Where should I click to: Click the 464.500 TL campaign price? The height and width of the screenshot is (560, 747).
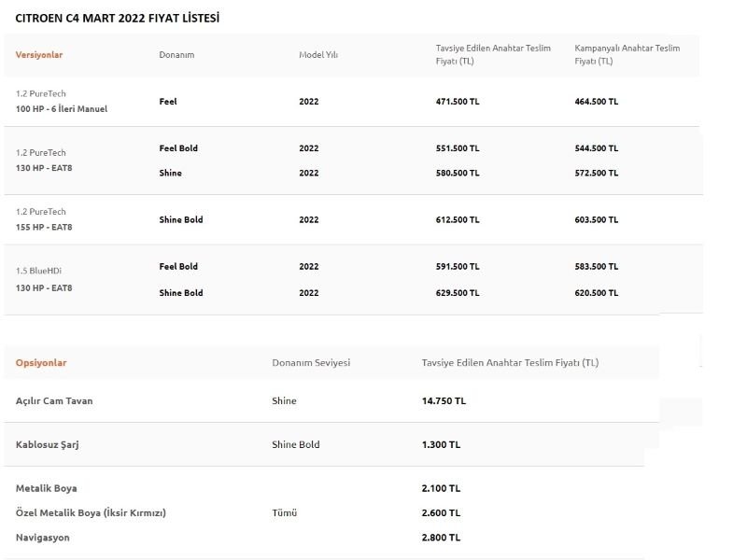click(596, 102)
